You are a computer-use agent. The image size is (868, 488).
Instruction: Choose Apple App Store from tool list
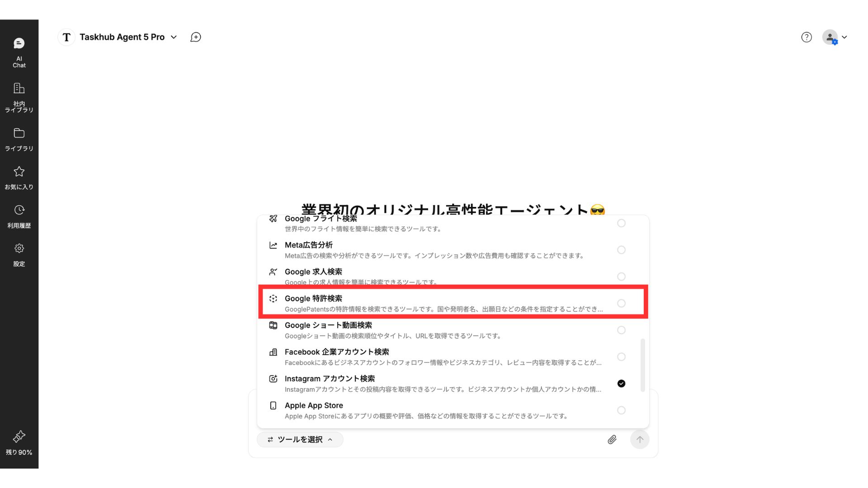coord(453,410)
